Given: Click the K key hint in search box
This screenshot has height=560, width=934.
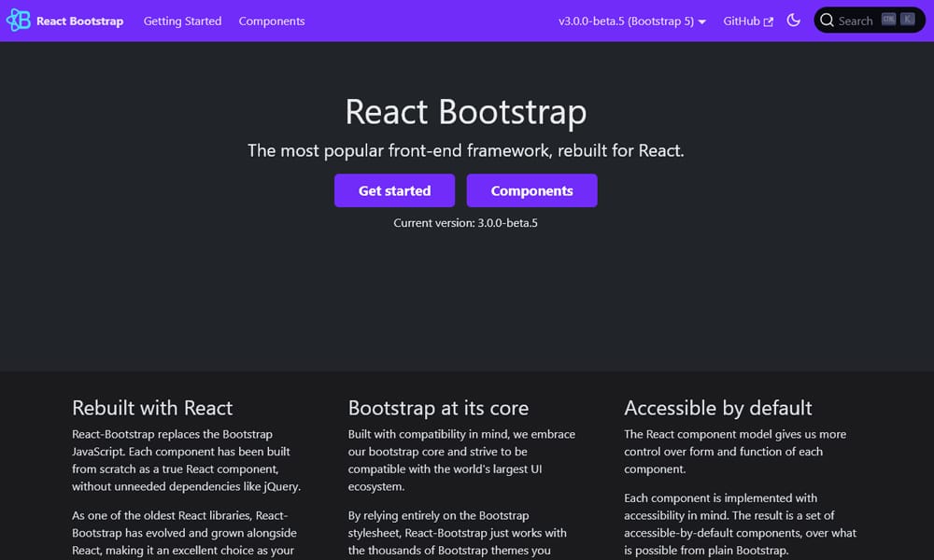Looking at the screenshot, I should point(907,19).
